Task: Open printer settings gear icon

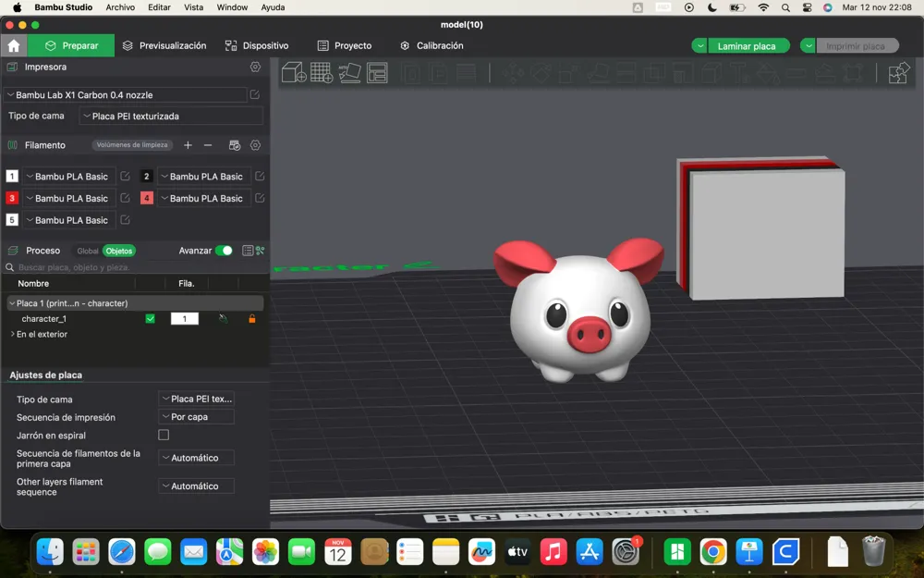Action: [x=255, y=68]
